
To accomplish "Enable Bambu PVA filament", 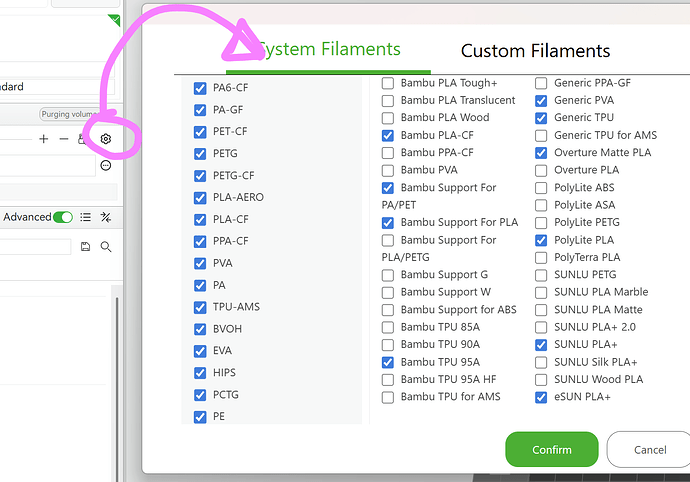I will pyautogui.click(x=388, y=170).
